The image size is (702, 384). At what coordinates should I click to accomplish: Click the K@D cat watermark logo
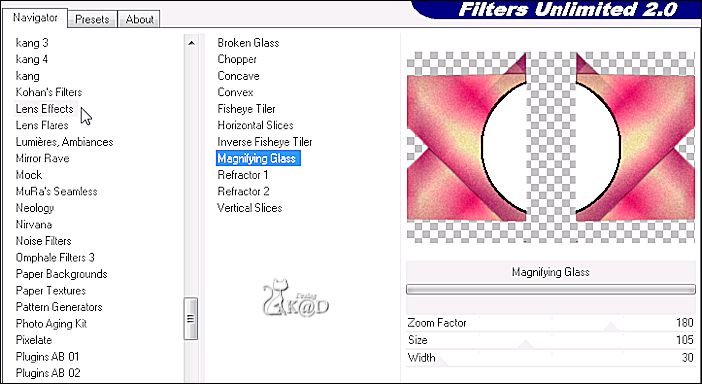295,298
